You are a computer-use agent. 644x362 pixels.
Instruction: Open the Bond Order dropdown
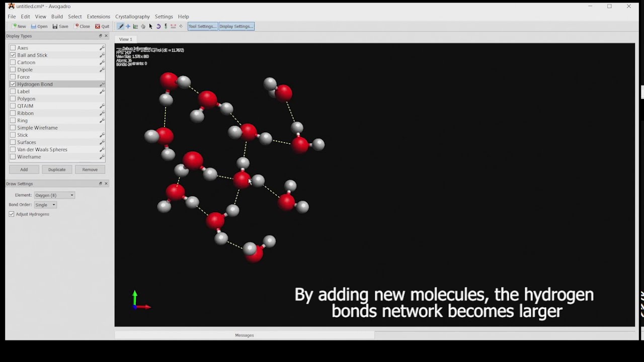[45, 205]
